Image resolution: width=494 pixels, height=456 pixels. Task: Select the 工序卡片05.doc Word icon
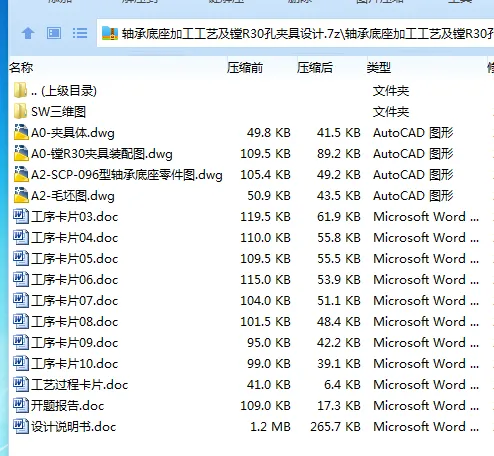click(x=21, y=258)
